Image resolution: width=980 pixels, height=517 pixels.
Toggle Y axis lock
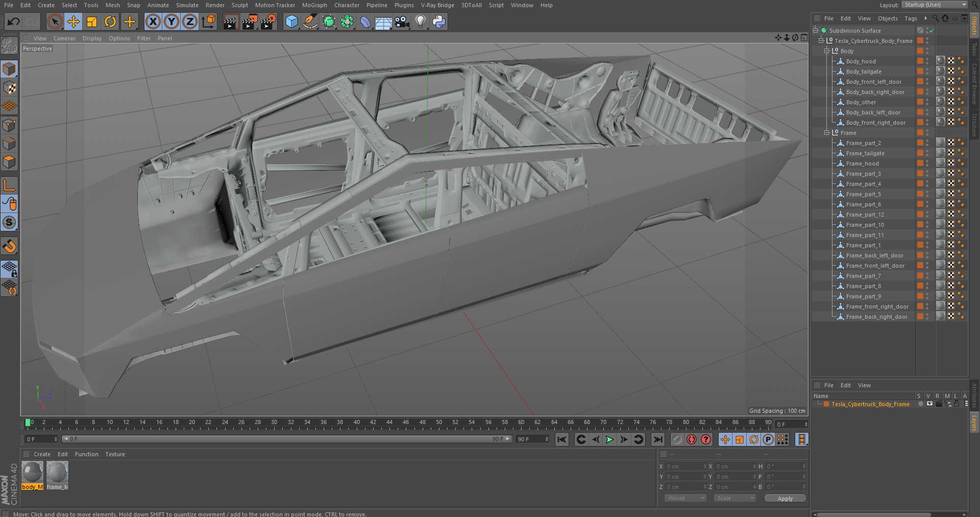coord(171,21)
